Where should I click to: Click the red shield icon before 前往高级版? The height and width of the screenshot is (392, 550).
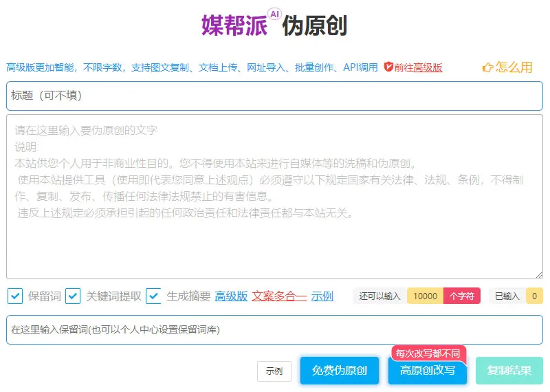(388, 67)
